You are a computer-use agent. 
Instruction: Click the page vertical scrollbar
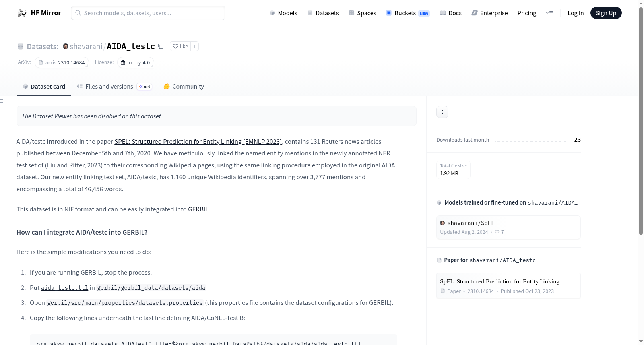coord(641,121)
